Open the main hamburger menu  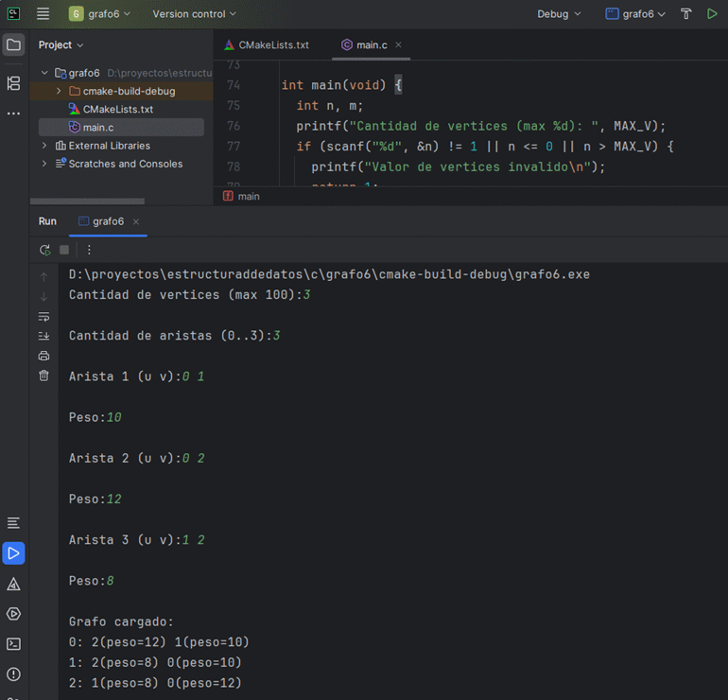[x=43, y=14]
